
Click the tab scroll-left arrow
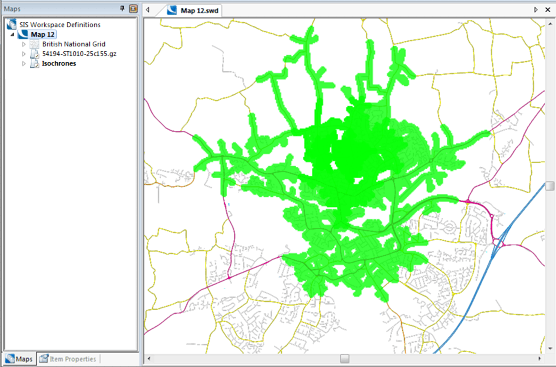point(148,10)
